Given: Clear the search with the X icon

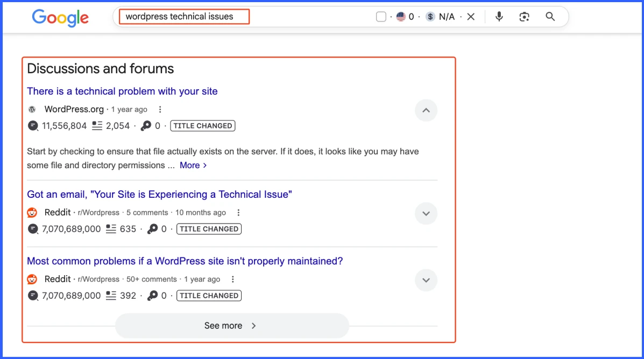Looking at the screenshot, I should [x=471, y=17].
